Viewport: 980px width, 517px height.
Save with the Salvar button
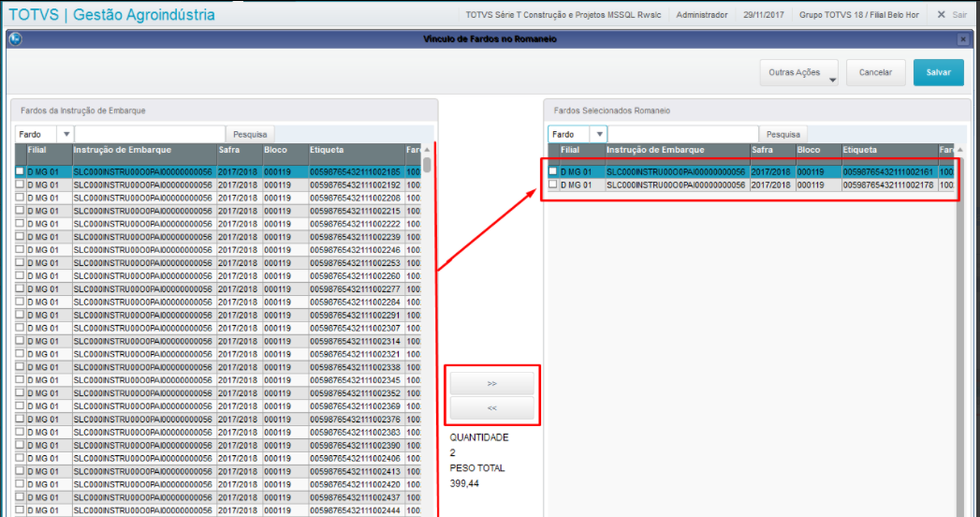point(938,72)
